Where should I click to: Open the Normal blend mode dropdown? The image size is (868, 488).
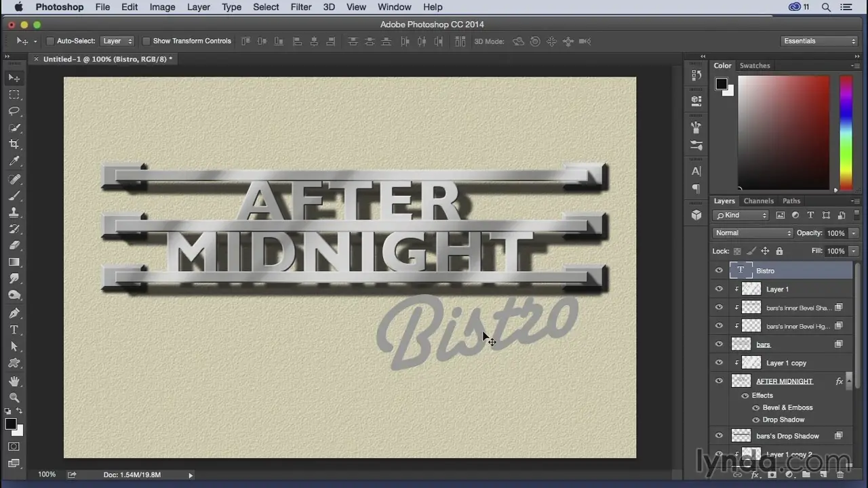753,233
